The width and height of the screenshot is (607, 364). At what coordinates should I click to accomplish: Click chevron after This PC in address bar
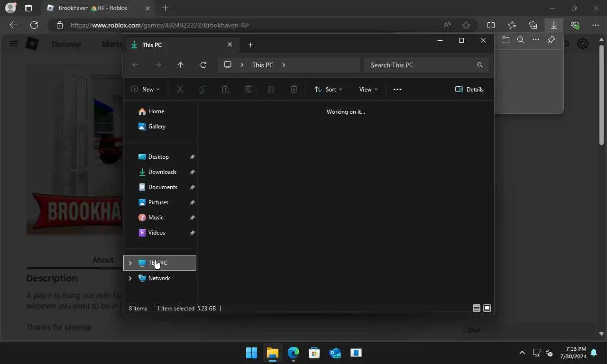(284, 65)
